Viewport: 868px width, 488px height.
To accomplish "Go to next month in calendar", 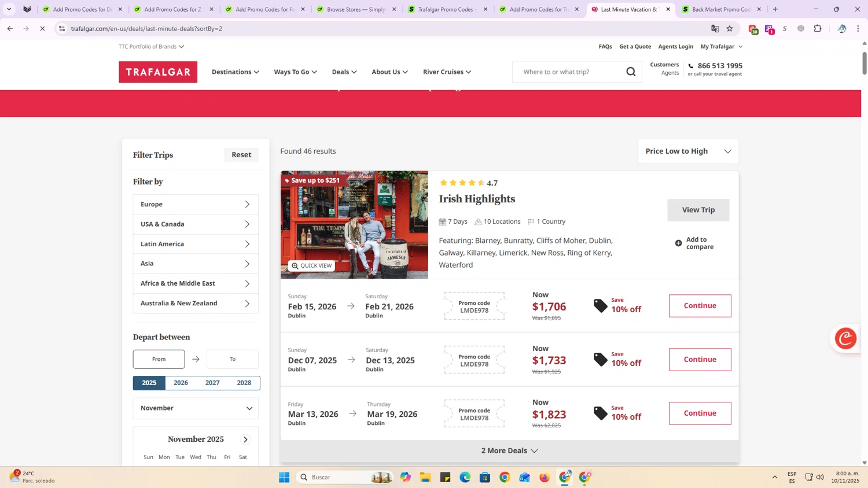I will [245, 439].
